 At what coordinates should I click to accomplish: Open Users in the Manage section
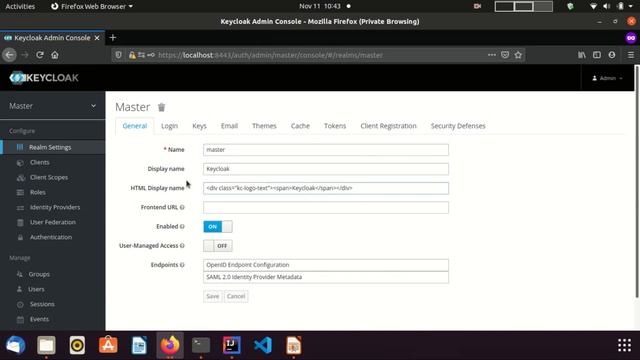(36, 289)
